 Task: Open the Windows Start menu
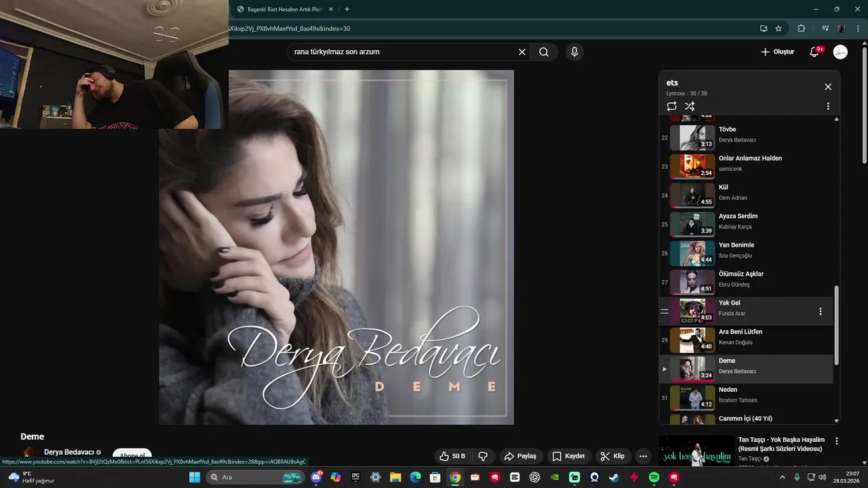pyautogui.click(x=195, y=477)
